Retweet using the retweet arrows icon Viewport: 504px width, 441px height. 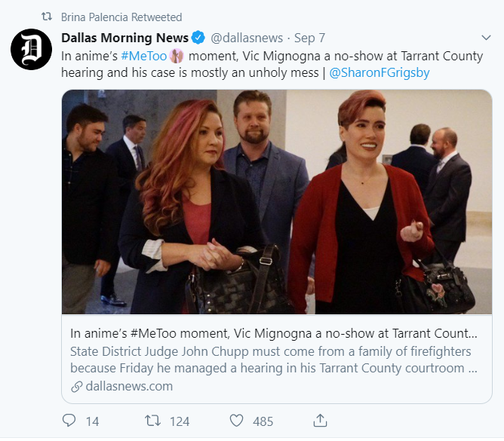point(152,421)
